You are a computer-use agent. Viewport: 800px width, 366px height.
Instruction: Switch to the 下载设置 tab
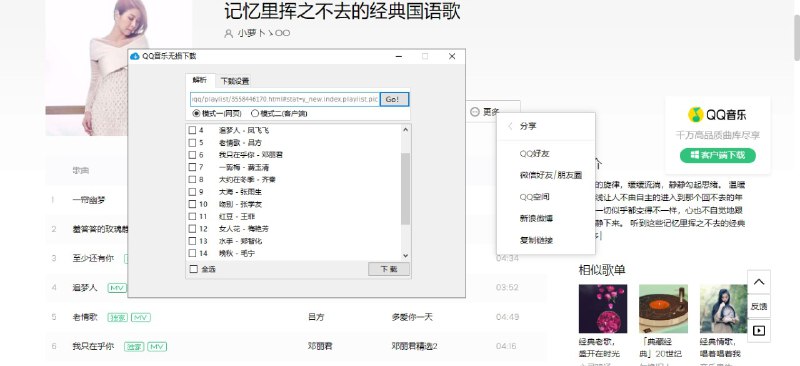235,81
